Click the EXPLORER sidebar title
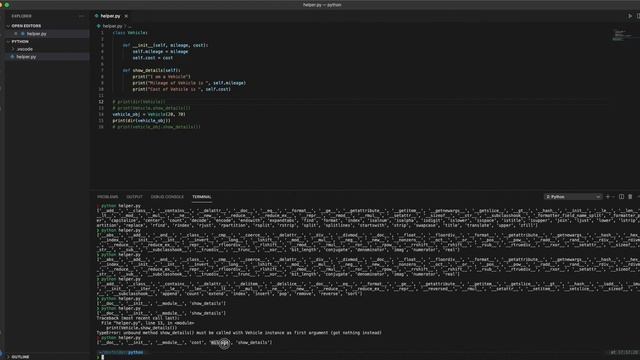The image size is (640, 360). [x=21, y=16]
